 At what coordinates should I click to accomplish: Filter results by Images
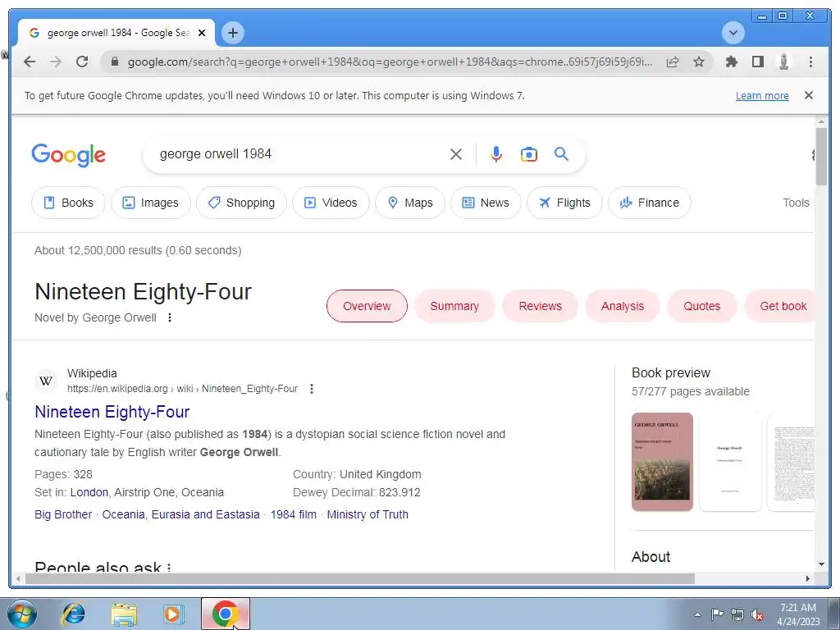click(x=151, y=203)
